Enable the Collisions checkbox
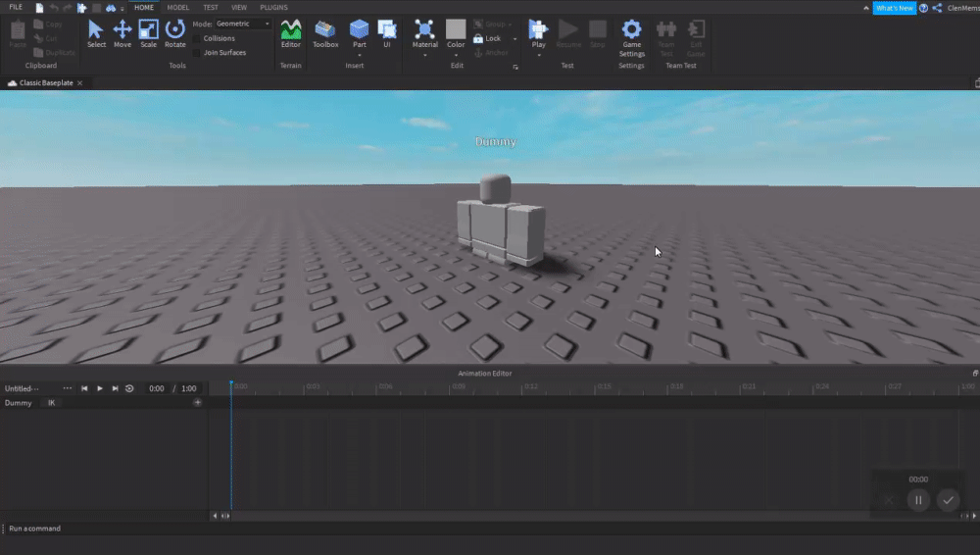 click(197, 39)
